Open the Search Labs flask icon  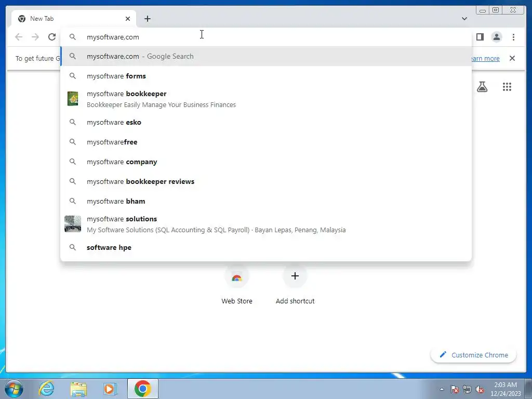coord(482,87)
